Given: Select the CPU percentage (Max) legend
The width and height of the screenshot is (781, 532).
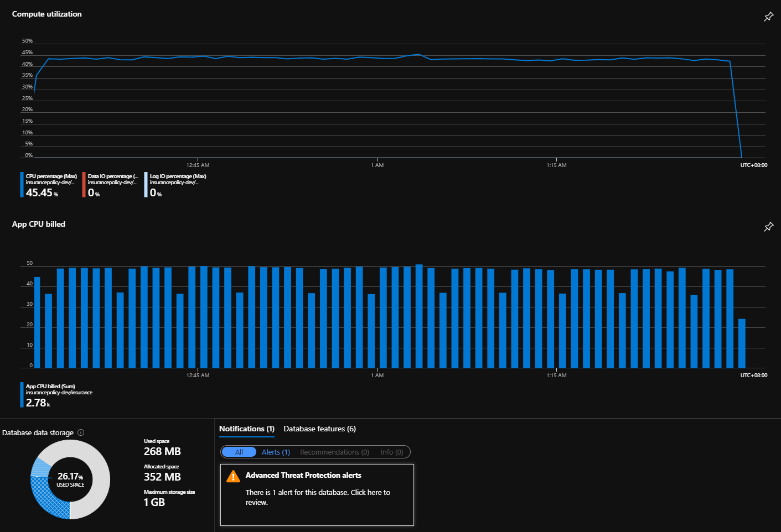Looking at the screenshot, I should pos(49,185).
